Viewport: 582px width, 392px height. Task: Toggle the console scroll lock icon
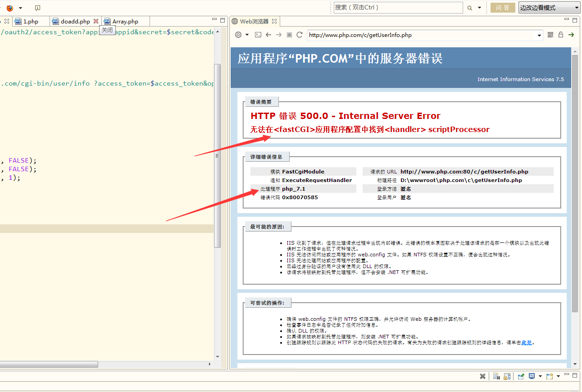(x=506, y=376)
